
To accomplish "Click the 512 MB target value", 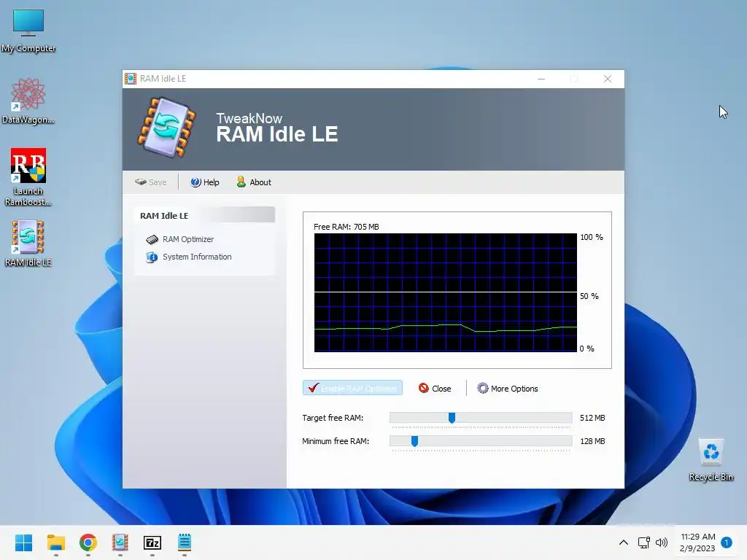I will point(592,418).
